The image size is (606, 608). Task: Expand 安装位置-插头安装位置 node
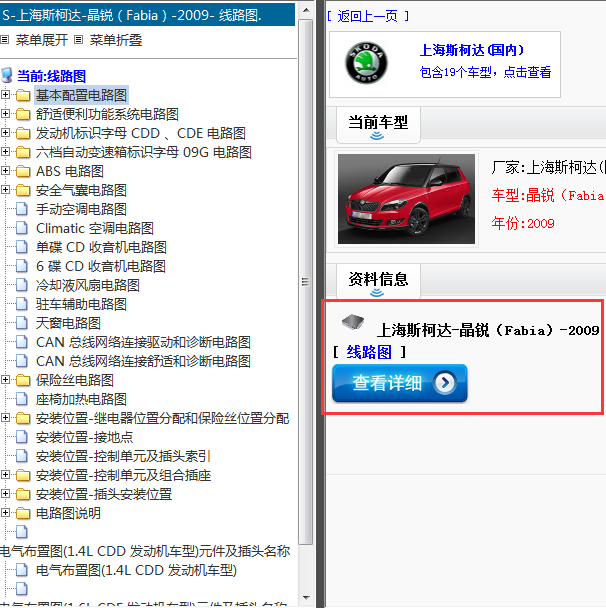point(5,494)
